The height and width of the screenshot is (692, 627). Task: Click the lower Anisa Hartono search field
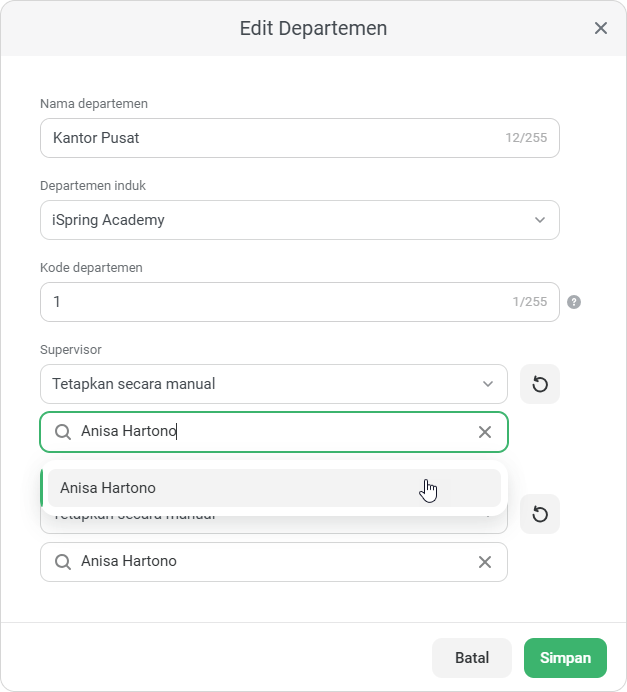274,562
